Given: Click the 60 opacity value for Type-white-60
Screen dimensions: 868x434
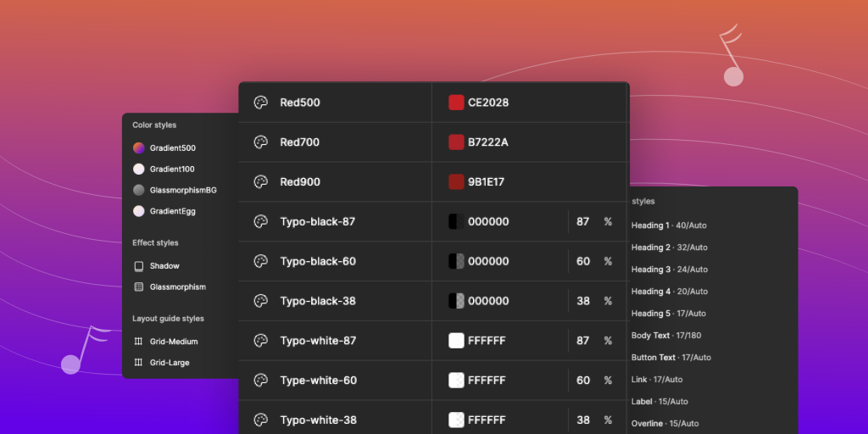Looking at the screenshot, I should point(583,381).
